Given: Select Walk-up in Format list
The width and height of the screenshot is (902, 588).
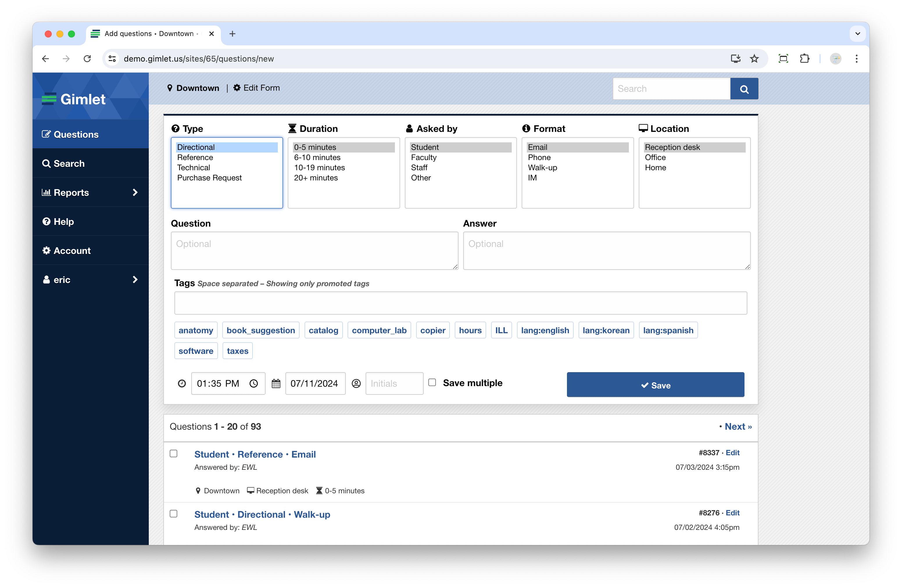Looking at the screenshot, I should [x=578, y=167].
